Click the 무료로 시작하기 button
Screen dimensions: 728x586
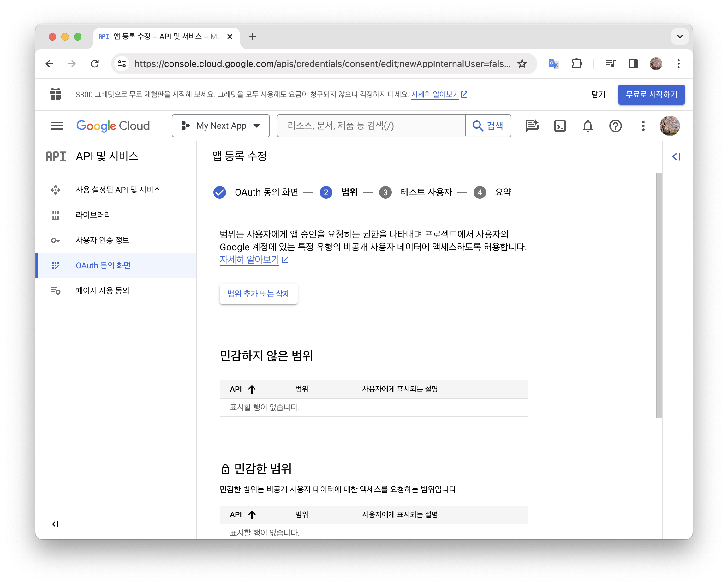pyautogui.click(x=651, y=95)
